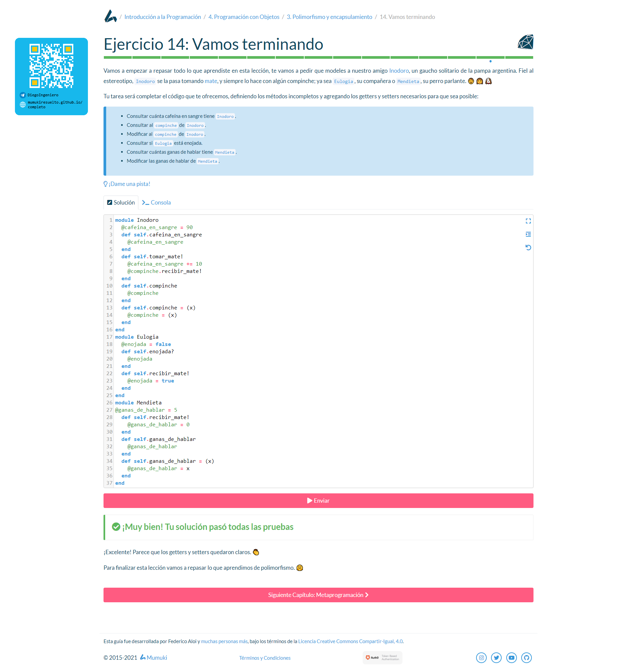
Task: Click the green success checkmark icon
Action: click(x=116, y=527)
